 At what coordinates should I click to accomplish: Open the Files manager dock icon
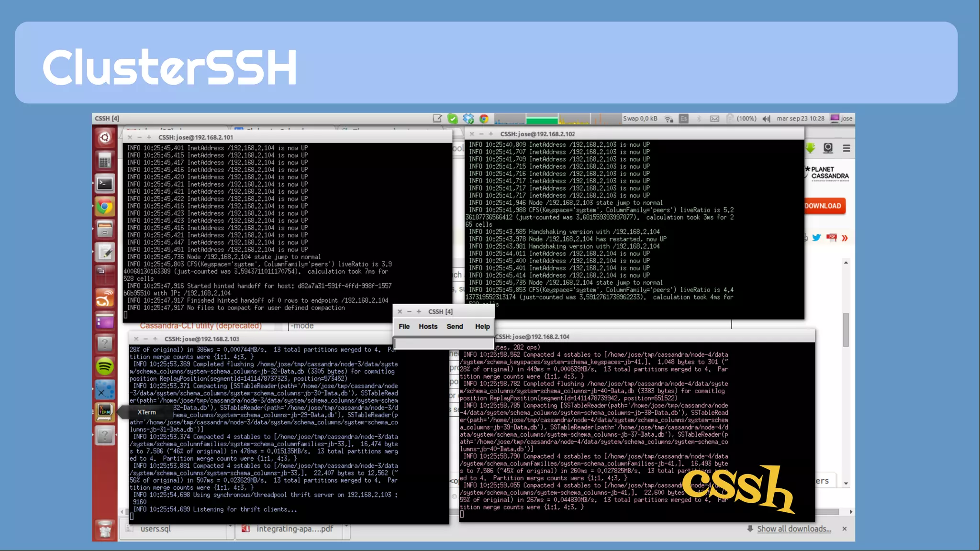click(x=105, y=230)
